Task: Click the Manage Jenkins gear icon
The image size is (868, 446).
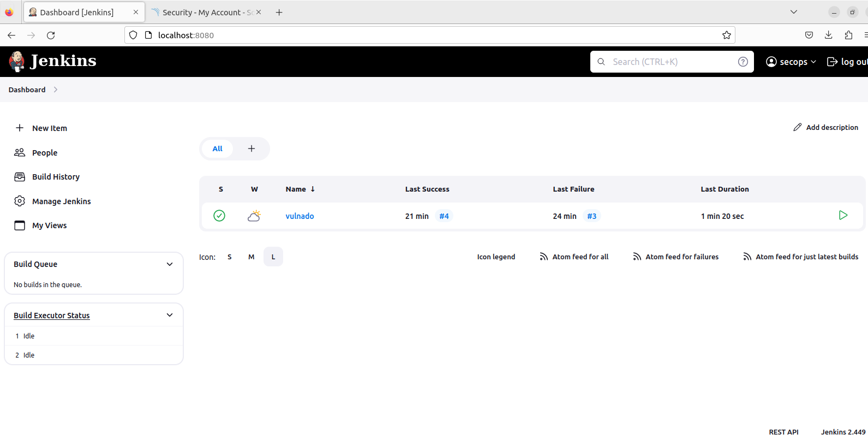Action: (x=20, y=201)
